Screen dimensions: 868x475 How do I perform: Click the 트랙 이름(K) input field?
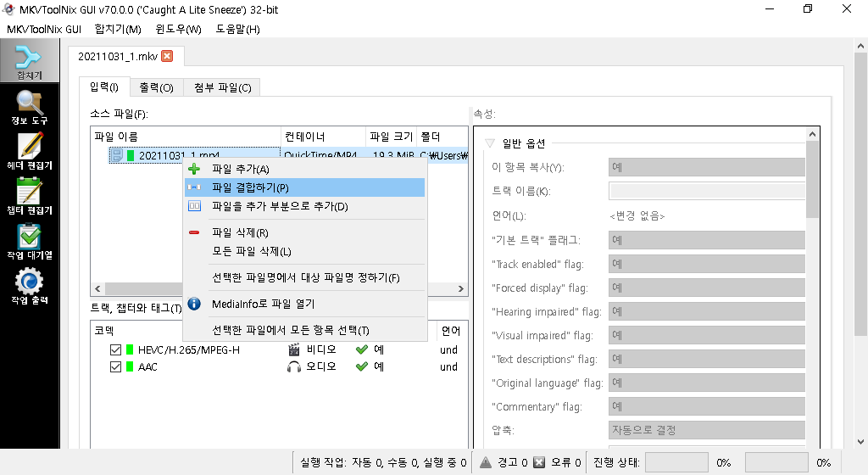click(706, 191)
